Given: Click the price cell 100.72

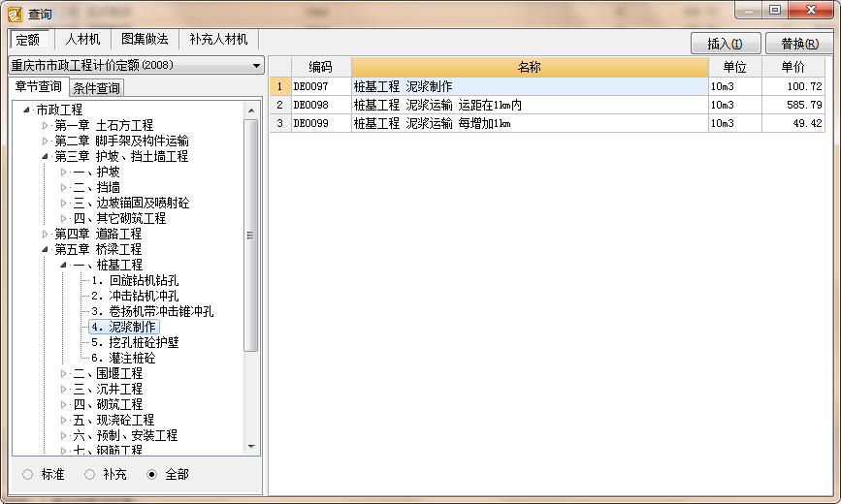Looking at the screenshot, I should pyautogui.click(x=792, y=86).
